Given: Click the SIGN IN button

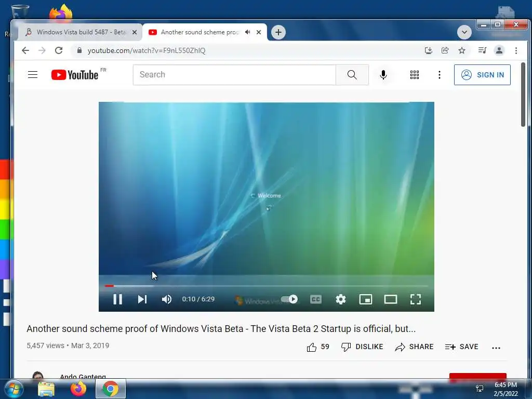Looking at the screenshot, I should click(482, 75).
